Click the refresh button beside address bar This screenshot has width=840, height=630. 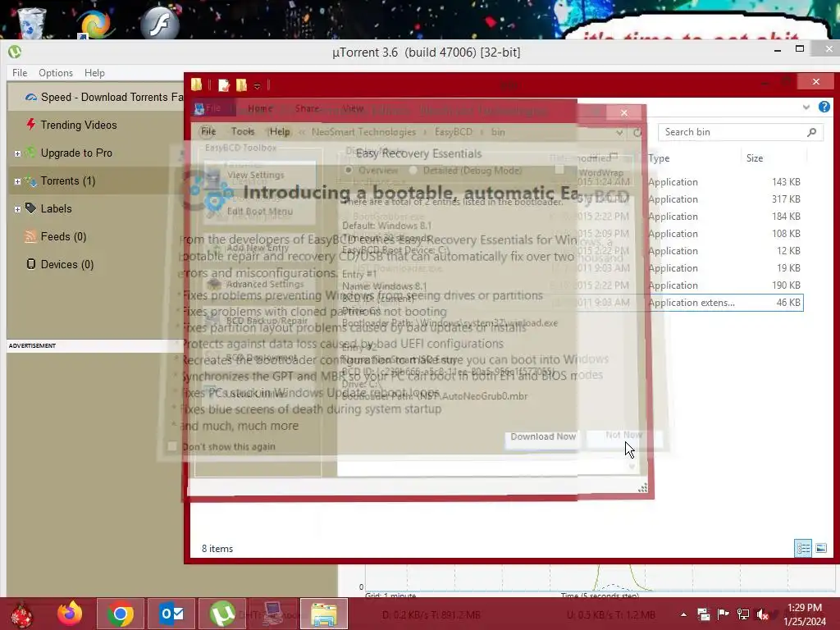pyautogui.click(x=637, y=132)
